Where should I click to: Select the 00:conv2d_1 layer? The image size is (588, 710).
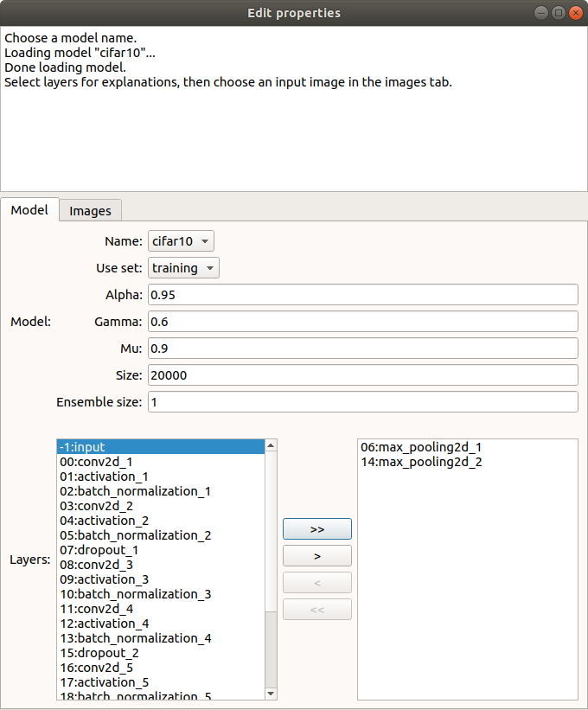(x=161, y=462)
